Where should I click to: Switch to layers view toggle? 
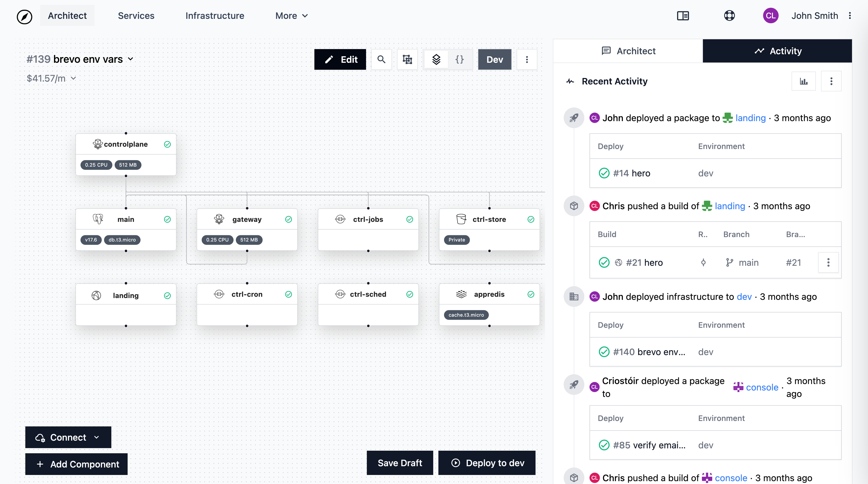[436, 60]
